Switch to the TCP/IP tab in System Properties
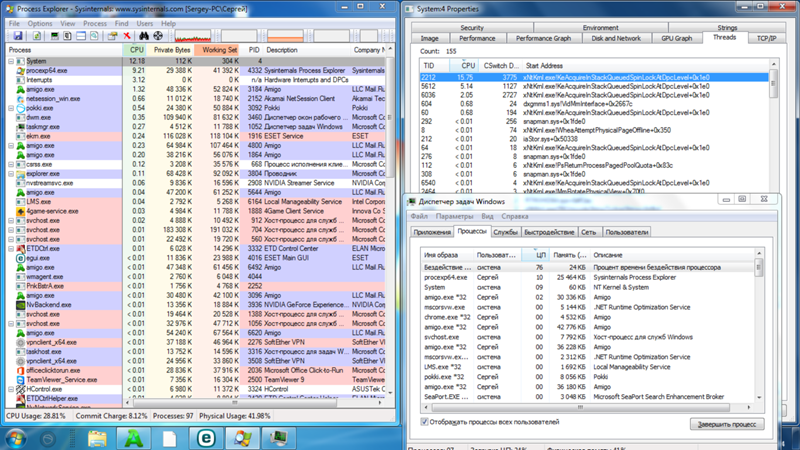The image size is (800, 450). 766,38
